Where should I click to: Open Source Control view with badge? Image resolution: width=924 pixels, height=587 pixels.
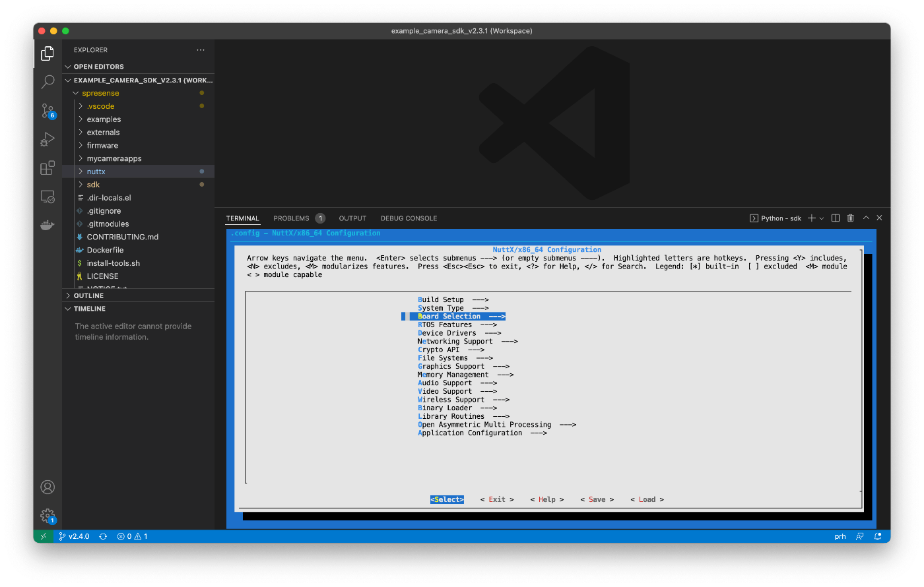pos(48,111)
